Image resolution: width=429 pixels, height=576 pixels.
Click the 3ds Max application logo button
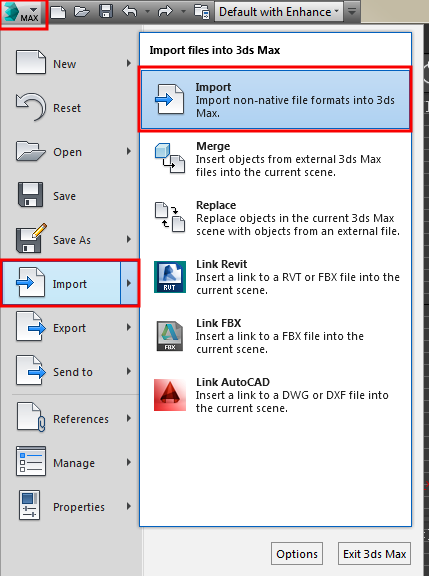24,13
